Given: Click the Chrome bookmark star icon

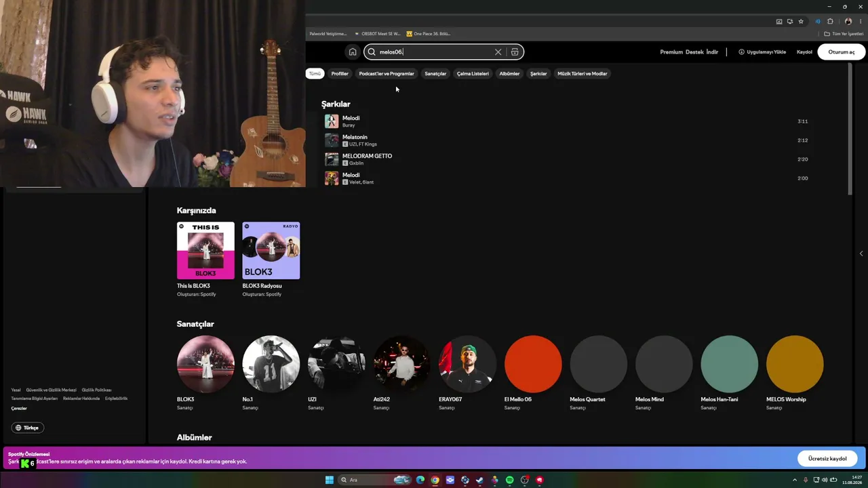Looking at the screenshot, I should [801, 21].
